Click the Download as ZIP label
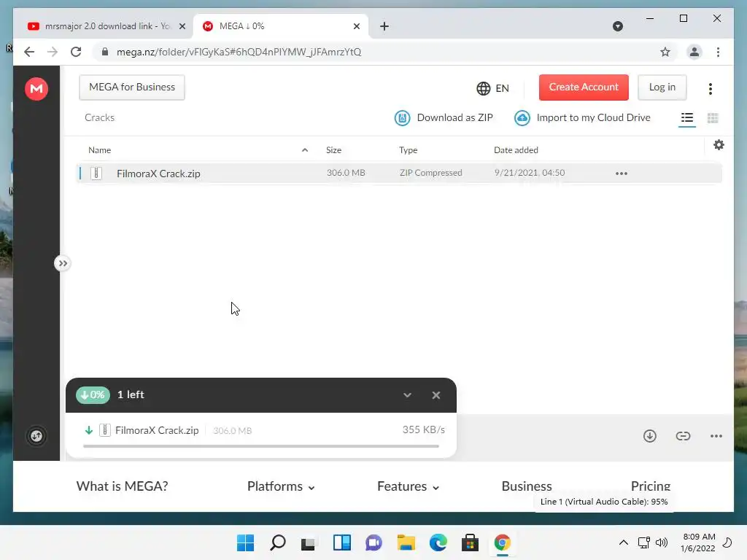Screen dimensions: 747x560 click(455, 117)
